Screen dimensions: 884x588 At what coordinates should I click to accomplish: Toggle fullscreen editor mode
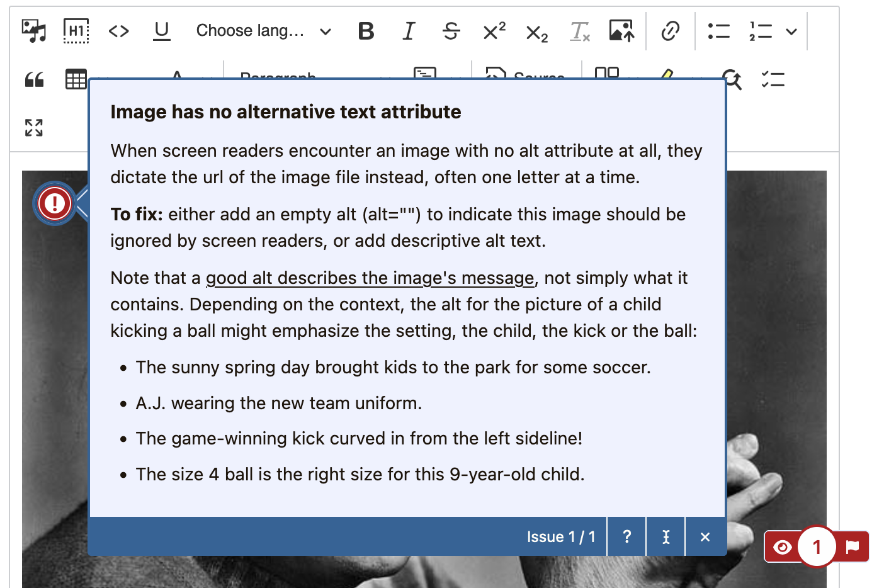coord(34,128)
